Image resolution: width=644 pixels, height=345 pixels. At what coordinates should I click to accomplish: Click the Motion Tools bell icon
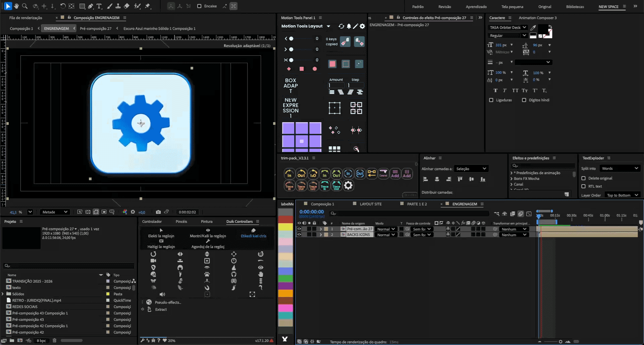[349, 26]
